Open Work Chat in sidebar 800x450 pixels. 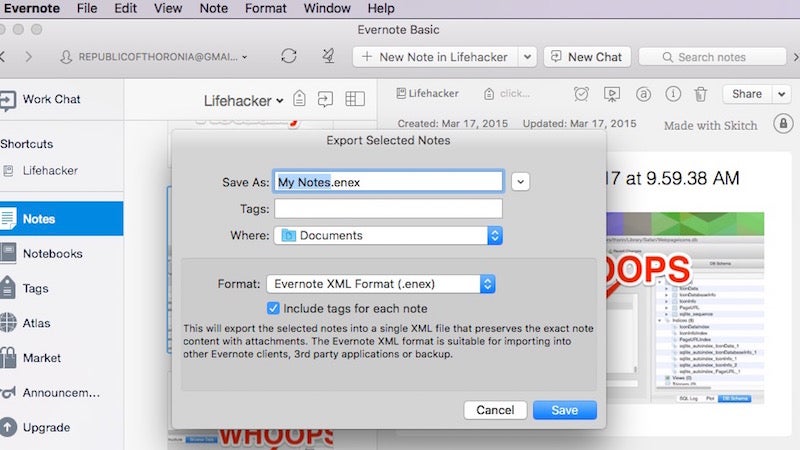(51, 99)
